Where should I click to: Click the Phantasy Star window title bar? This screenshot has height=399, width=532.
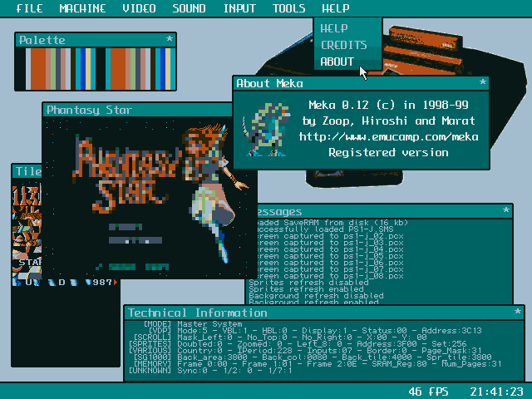pyautogui.click(x=137, y=110)
